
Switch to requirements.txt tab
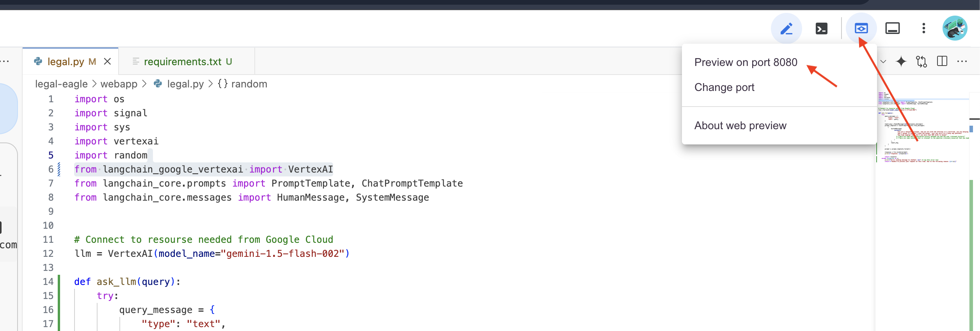(182, 62)
